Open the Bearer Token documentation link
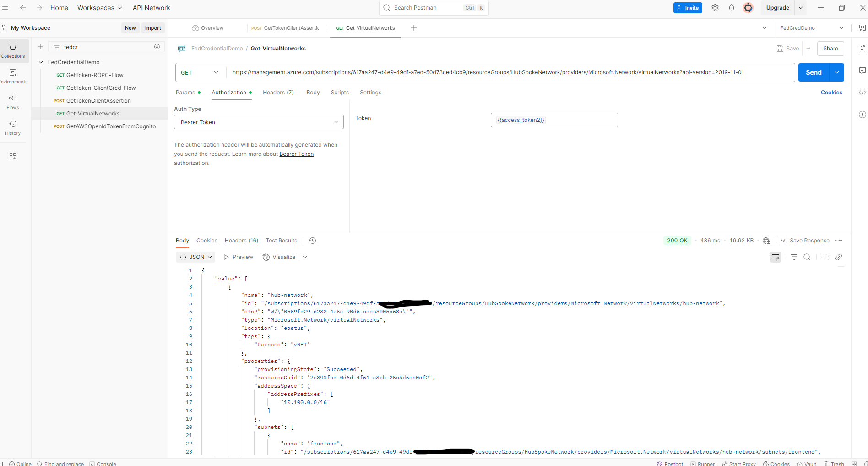868x466 pixels. tap(297, 154)
